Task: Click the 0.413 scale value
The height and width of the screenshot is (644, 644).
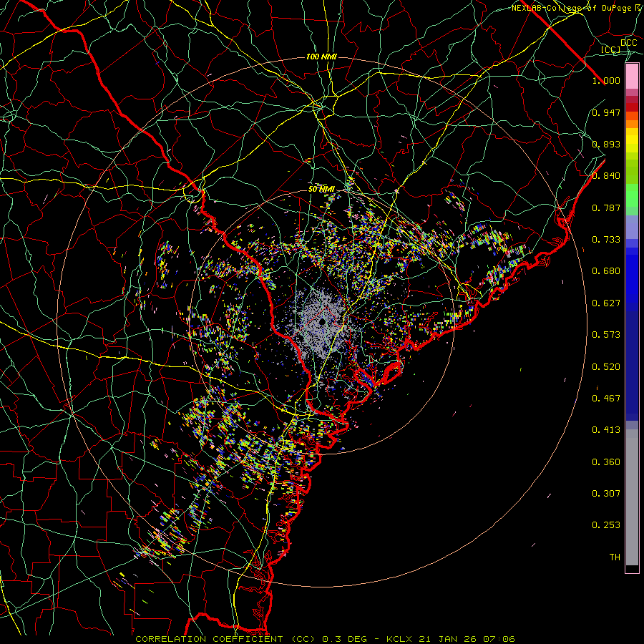Action: pos(606,430)
